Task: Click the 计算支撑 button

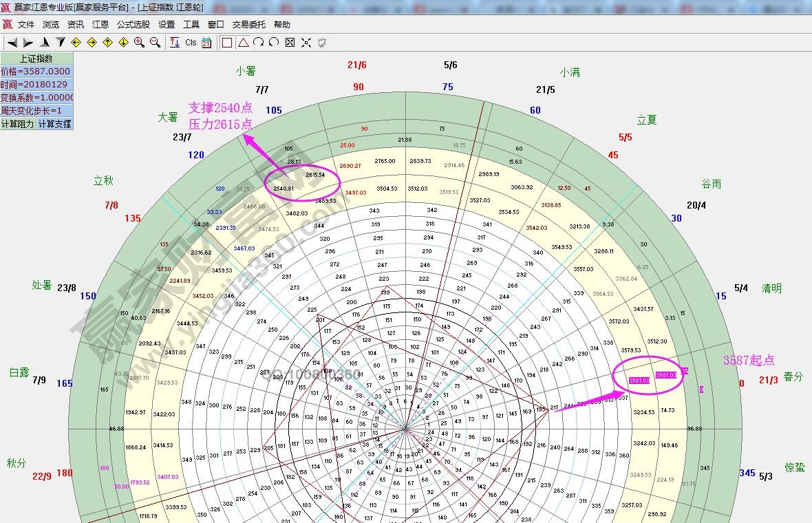Action: tap(54, 124)
